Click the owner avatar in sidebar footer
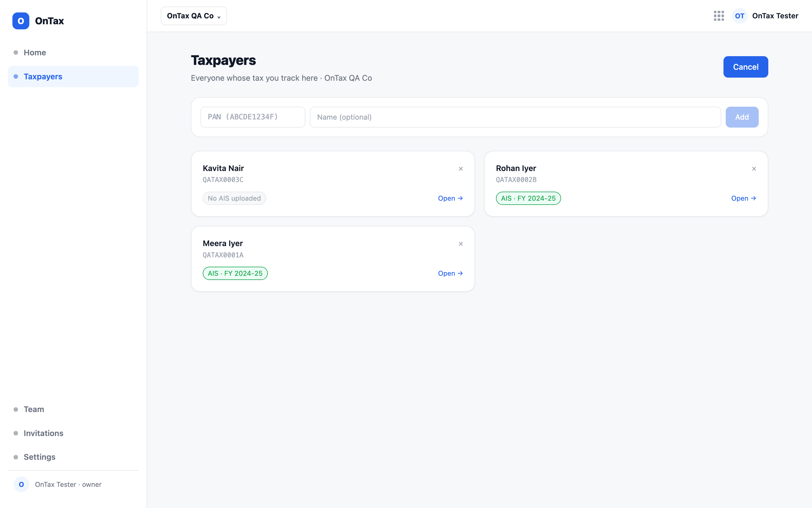The height and width of the screenshot is (508, 812). point(21,484)
